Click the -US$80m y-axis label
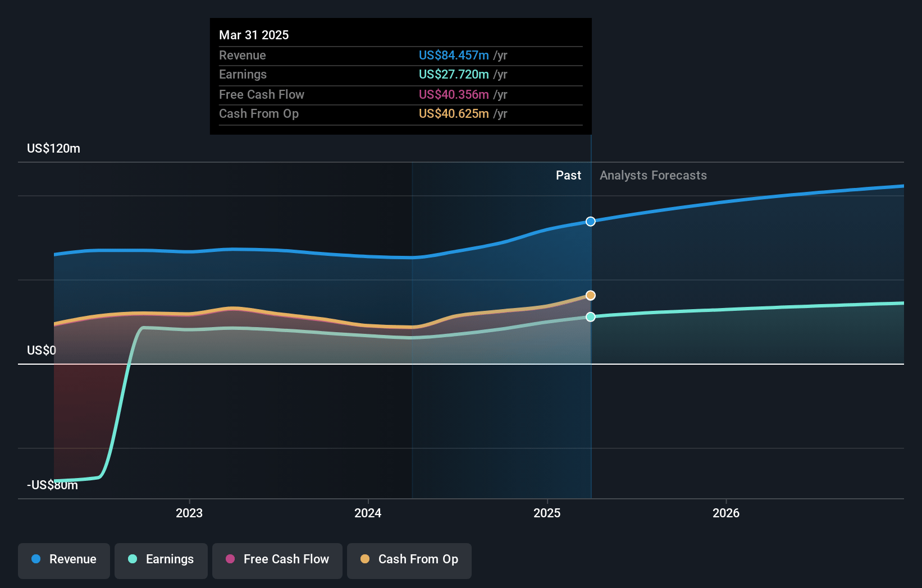 point(52,485)
